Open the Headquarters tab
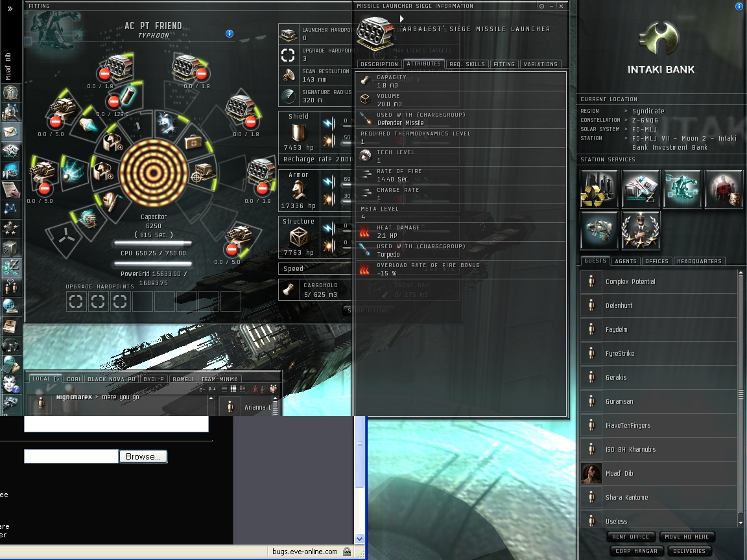Viewport: 747px width, 560px height. (x=699, y=261)
